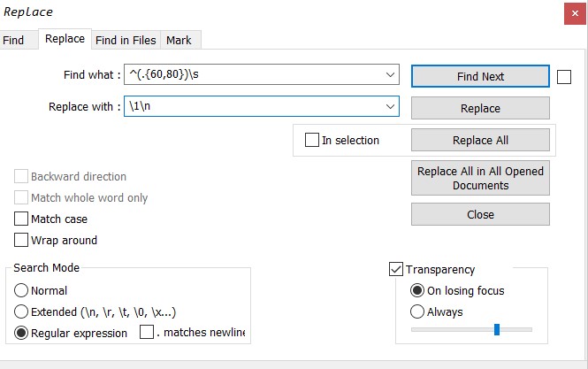Enable the Wrap around checkbox
This screenshot has height=369, width=588.
tap(21, 240)
